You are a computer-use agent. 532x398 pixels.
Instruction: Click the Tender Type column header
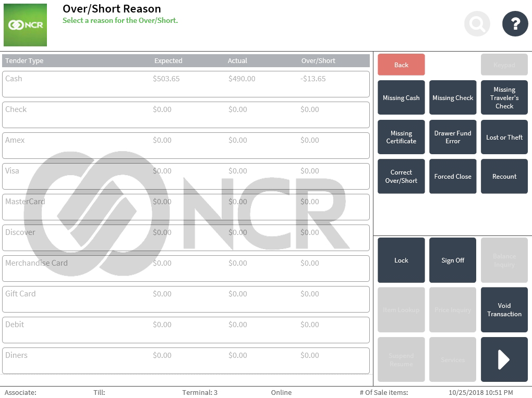click(25, 61)
